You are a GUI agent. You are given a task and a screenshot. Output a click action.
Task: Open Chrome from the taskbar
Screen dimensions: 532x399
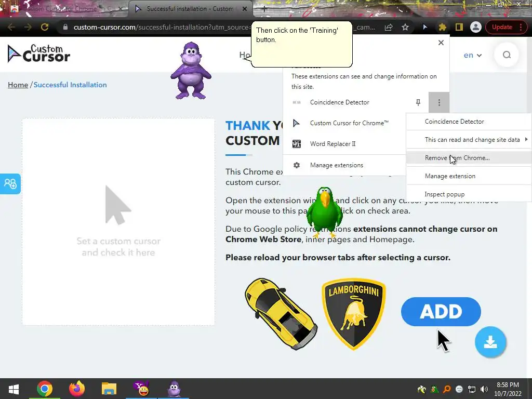(x=45, y=389)
